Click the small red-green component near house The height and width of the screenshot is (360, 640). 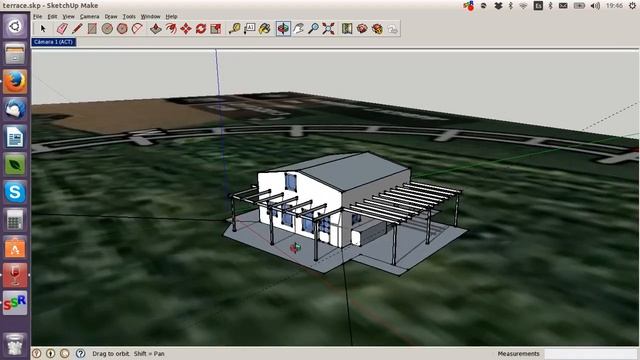pyautogui.click(x=295, y=248)
